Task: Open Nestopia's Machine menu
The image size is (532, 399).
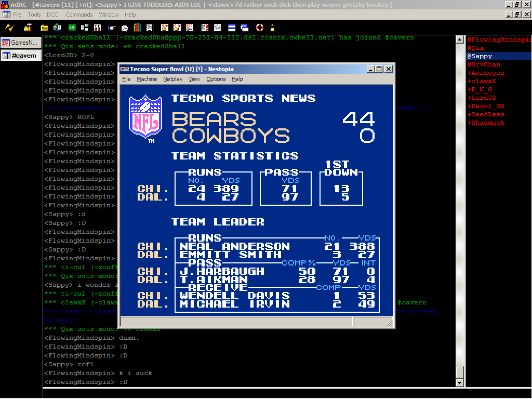Action: click(x=147, y=79)
